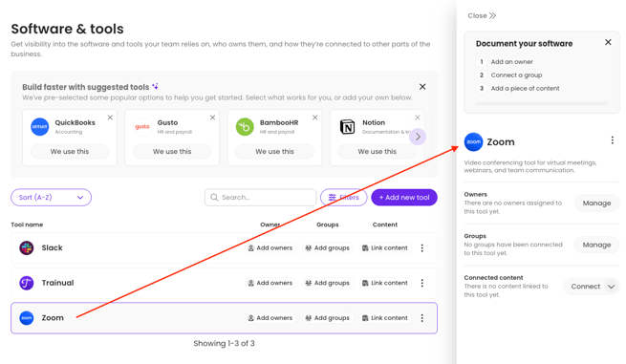
Task: Close the side panel
Action: click(x=482, y=15)
